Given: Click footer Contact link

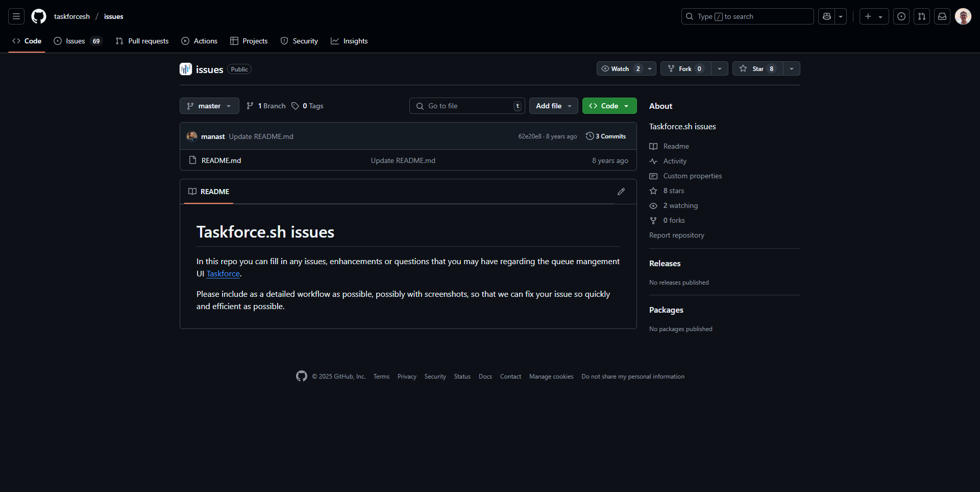Looking at the screenshot, I should click(x=510, y=377).
